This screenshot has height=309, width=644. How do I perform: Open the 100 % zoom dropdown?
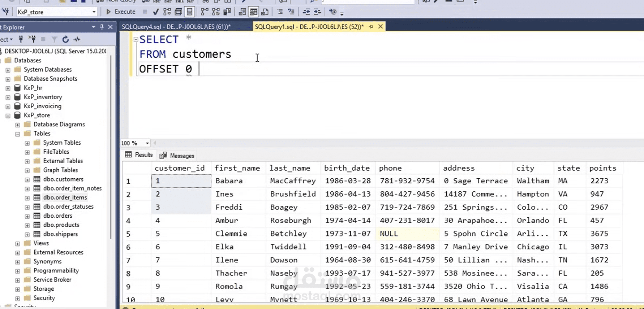[x=147, y=143]
